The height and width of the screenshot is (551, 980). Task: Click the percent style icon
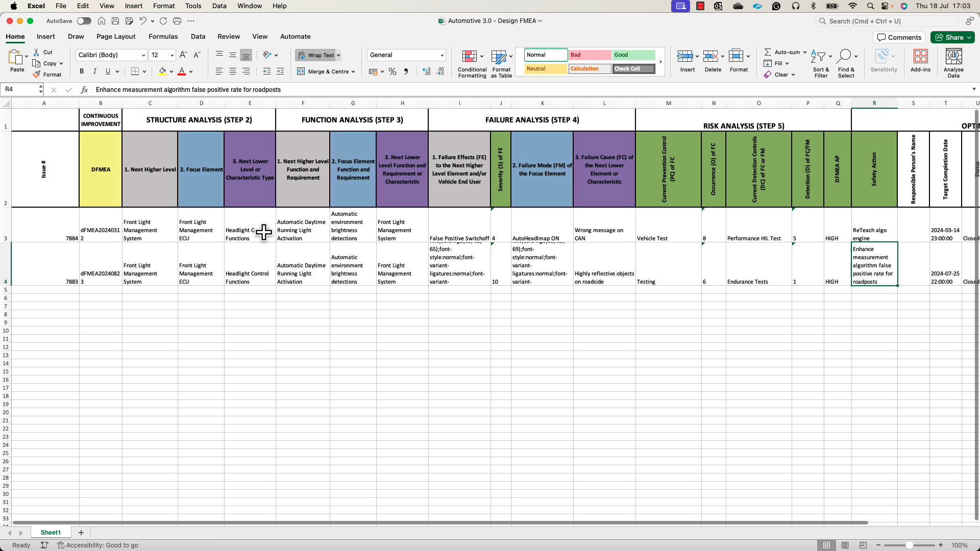(x=393, y=71)
